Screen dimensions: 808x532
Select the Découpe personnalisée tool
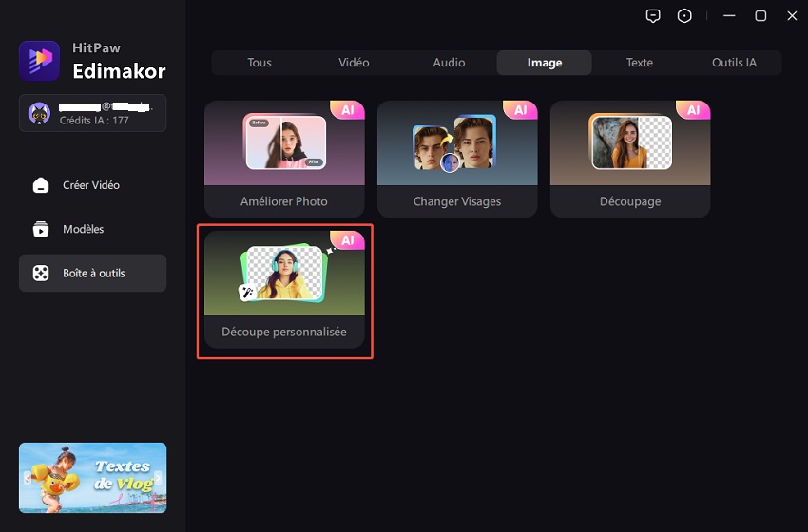pos(284,290)
